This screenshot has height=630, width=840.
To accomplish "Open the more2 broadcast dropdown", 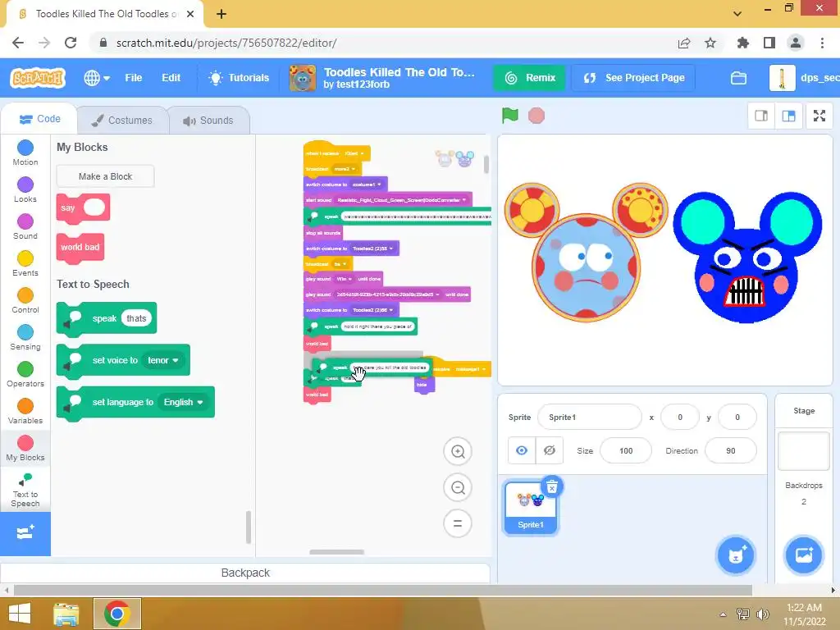I will [345, 169].
